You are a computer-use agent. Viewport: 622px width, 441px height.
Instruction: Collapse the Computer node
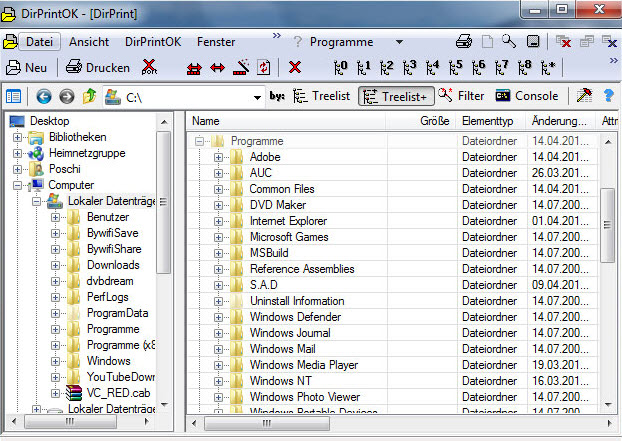coord(17,186)
